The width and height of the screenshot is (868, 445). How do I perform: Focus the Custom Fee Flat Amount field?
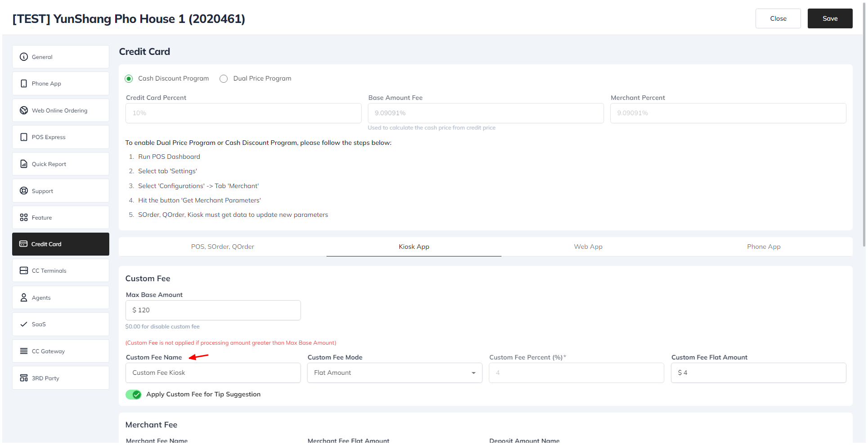[x=758, y=373]
